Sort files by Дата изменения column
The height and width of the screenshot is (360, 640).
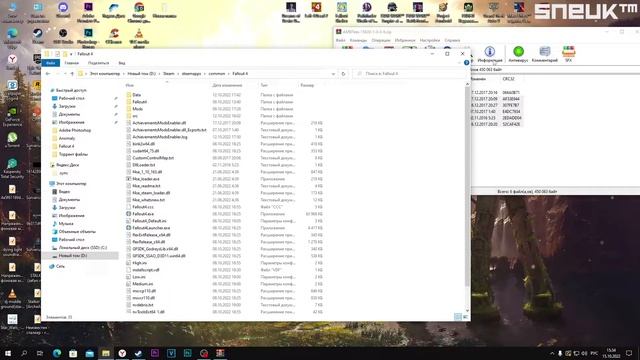click(227, 85)
